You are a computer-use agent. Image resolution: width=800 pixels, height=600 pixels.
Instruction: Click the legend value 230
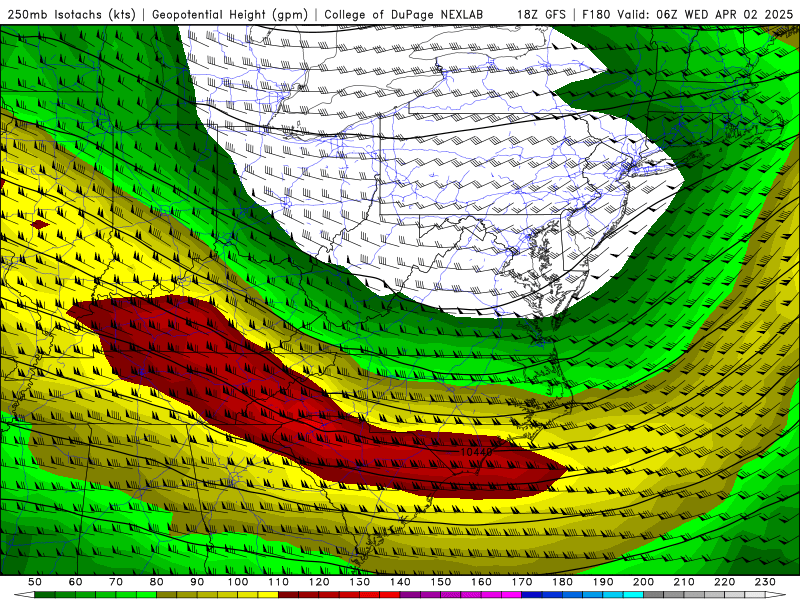click(x=765, y=582)
